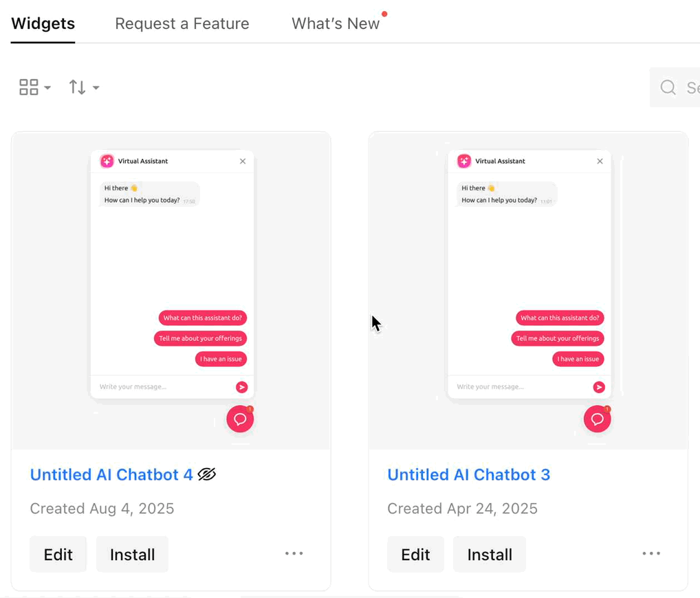Switch to the Widgets tab
Viewport: 700px width, 598px height.
click(43, 23)
